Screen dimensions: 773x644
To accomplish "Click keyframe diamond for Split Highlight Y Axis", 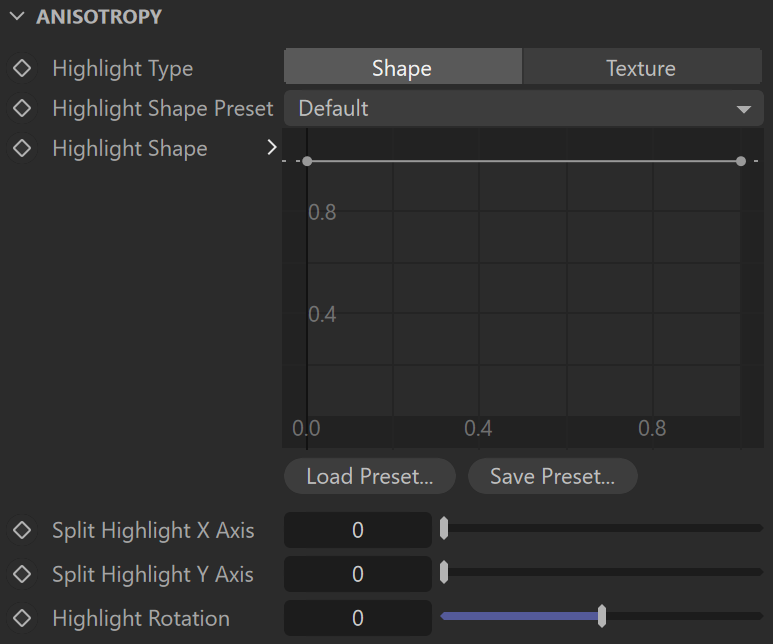I will click(x=22, y=574).
